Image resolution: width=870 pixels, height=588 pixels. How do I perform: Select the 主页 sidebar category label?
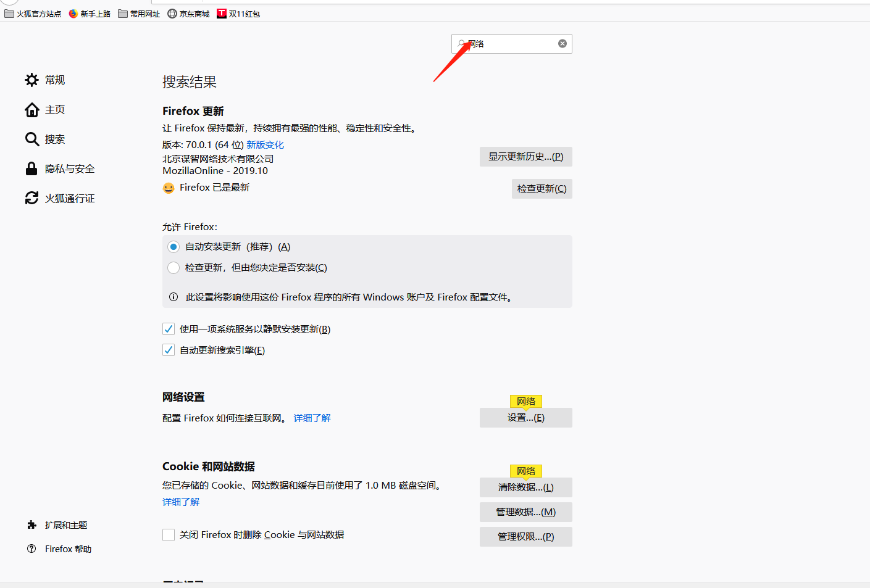click(x=55, y=110)
